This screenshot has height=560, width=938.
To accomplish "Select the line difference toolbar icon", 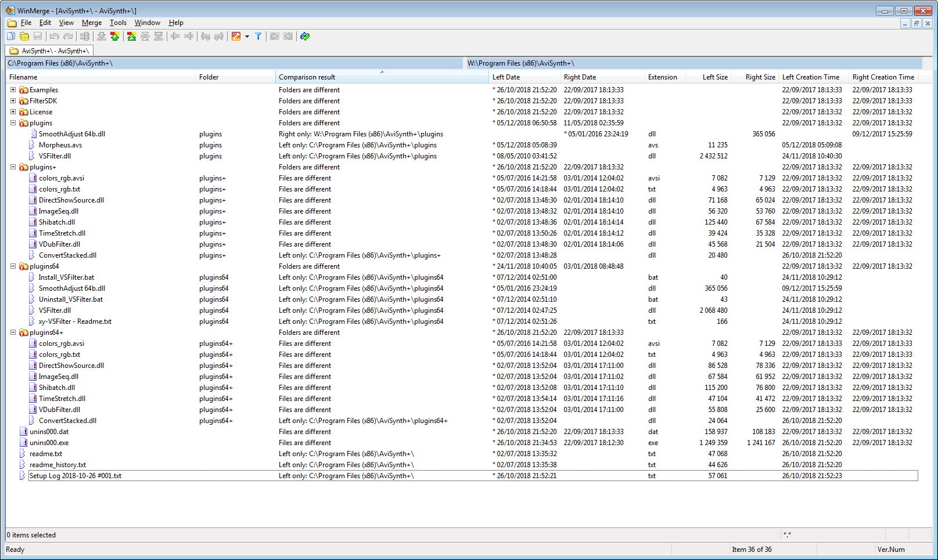I will pyautogui.click(x=85, y=37).
